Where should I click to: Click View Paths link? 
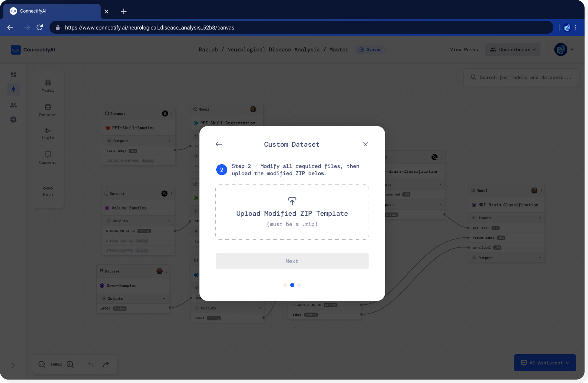point(464,50)
